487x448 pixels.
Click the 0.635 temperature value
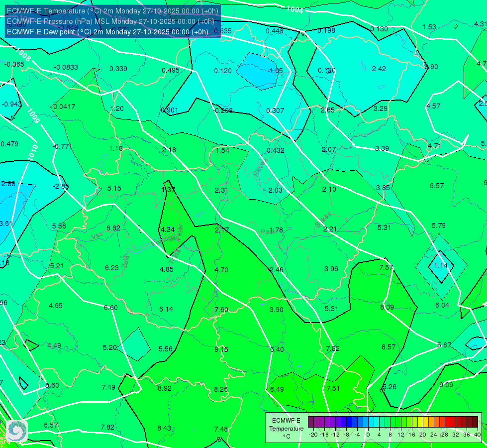coord(223,31)
